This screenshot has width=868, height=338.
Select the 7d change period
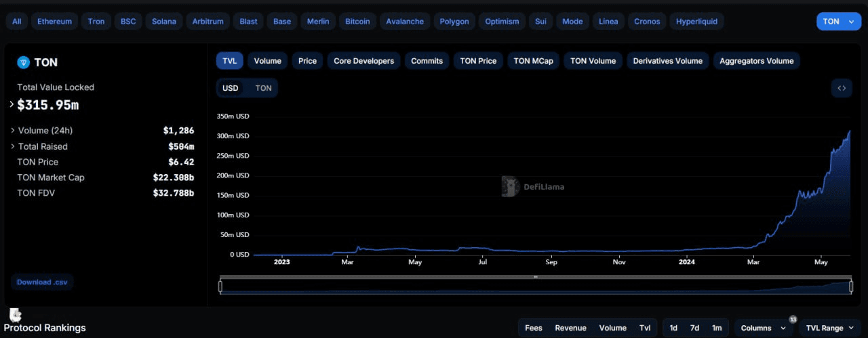click(694, 328)
